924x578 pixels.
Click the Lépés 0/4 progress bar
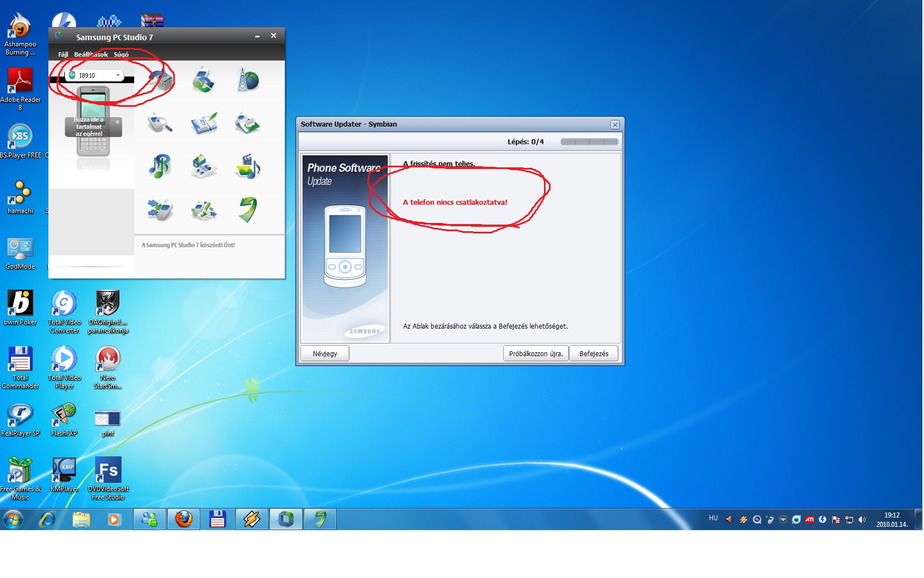[x=589, y=141]
